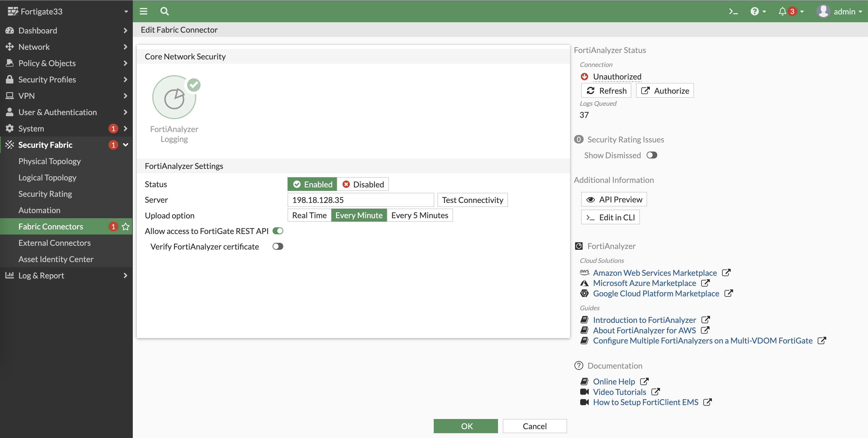The image size is (868, 438).
Task: Open External Connectors menu item
Action: (55, 243)
